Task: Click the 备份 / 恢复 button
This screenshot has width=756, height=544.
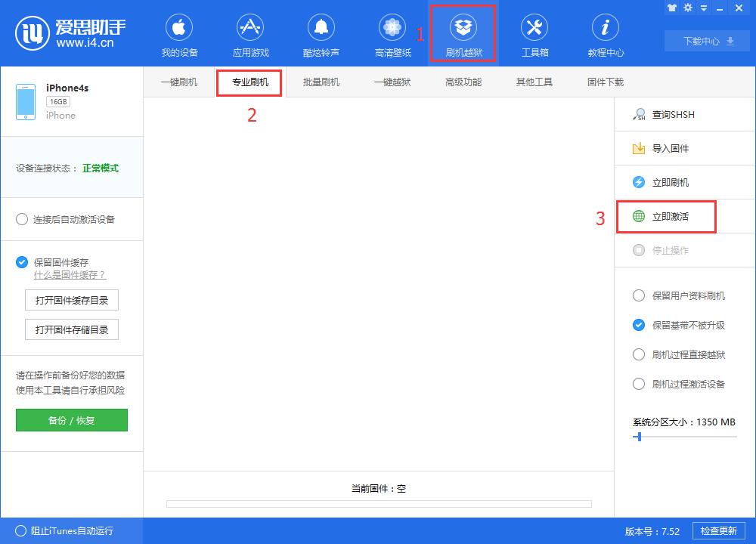Action: pos(71,420)
